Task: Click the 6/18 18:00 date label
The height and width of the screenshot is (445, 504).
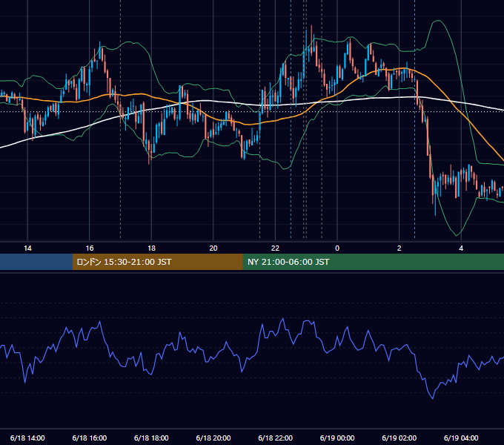Action: pos(151,438)
